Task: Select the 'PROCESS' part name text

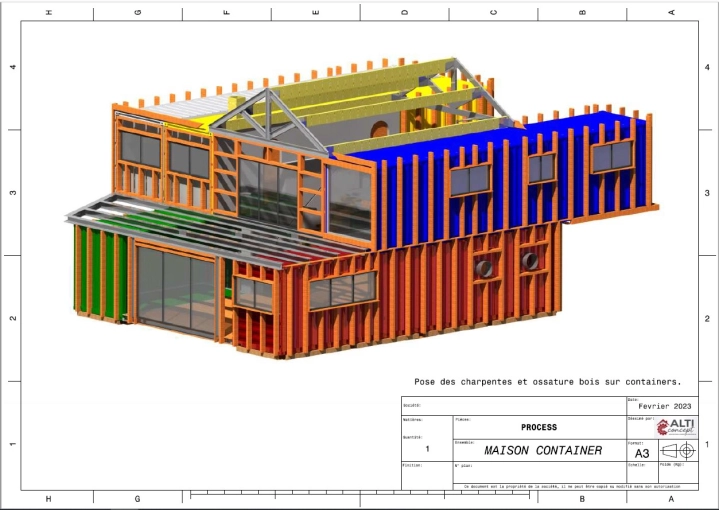Action: pyautogui.click(x=539, y=427)
